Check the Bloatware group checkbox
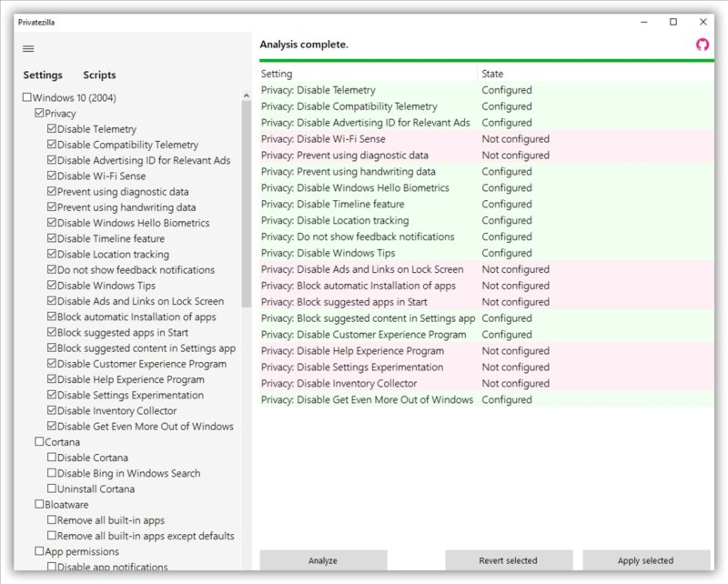Screen dimensions: 728x584 [x=39, y=504]
